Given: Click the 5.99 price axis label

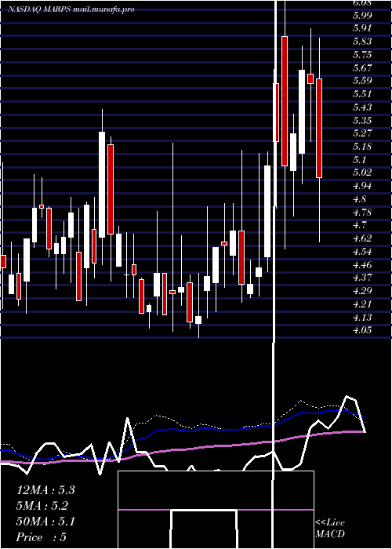Looking at the screenshot, I should pyautogui.click(x=362, y=15).
